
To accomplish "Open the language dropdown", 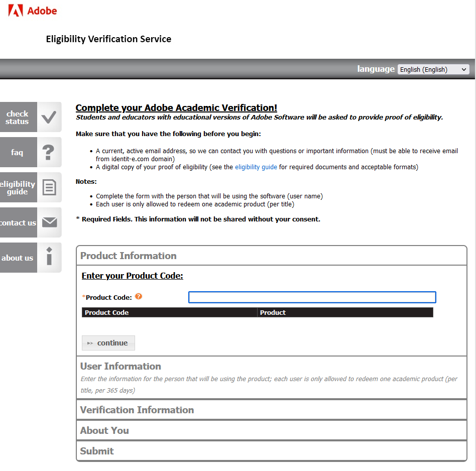I will 433,69.
